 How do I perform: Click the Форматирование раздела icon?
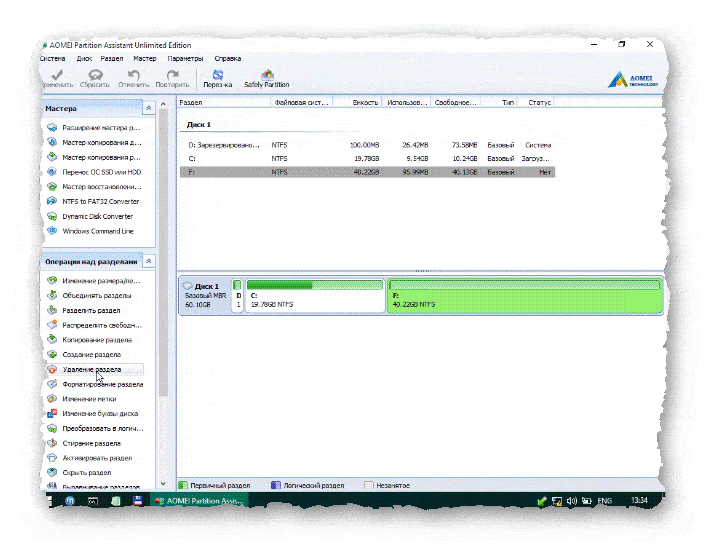[52, 384]
